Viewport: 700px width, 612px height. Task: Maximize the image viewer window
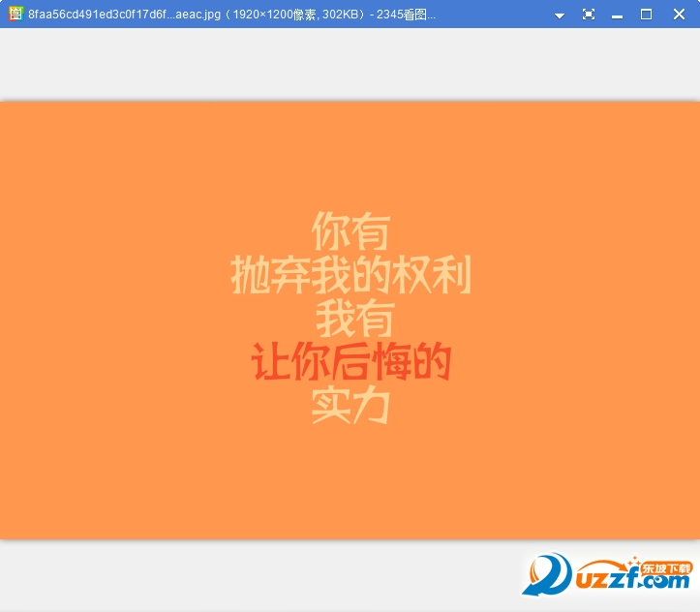click(x=646, y=15)
